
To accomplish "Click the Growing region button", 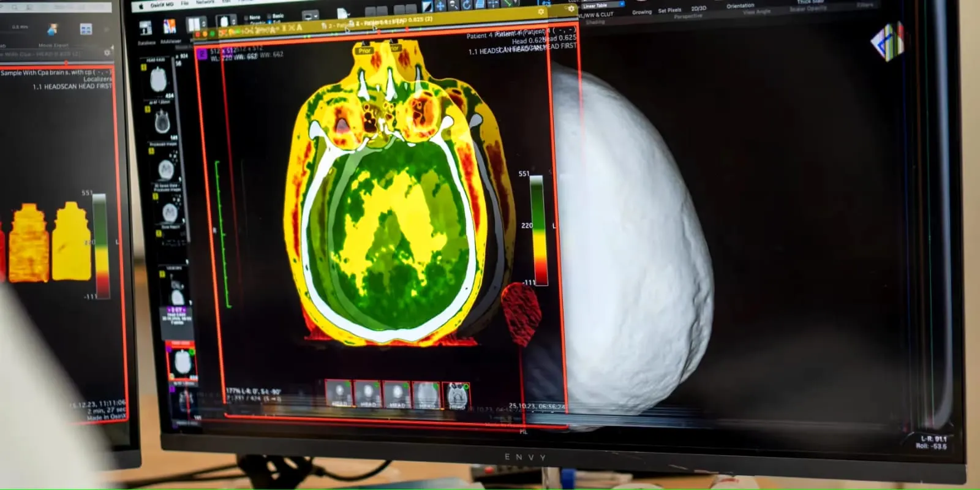I will [x=642, y=12].
